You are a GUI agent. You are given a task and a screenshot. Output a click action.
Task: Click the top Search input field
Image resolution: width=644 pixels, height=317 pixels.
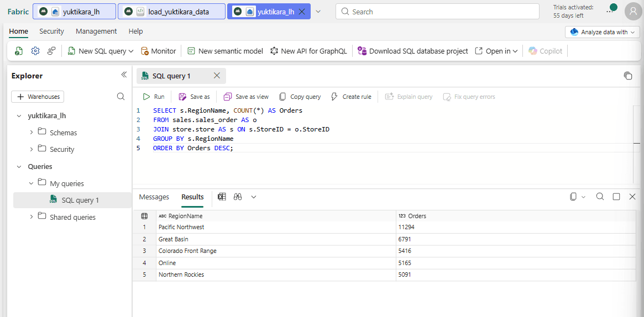coord(437,12)
